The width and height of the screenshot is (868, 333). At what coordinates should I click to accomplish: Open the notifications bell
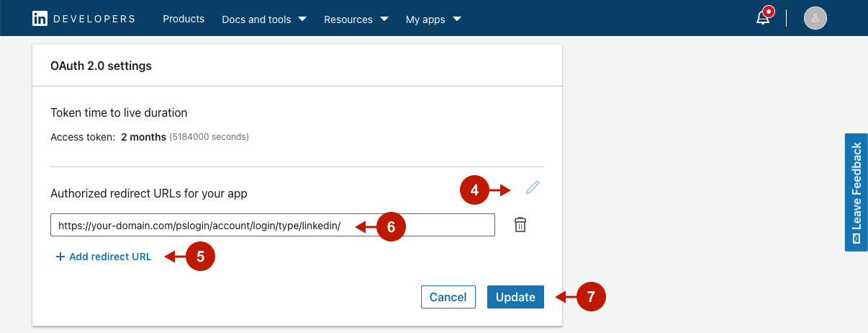[x=764, y=18]
